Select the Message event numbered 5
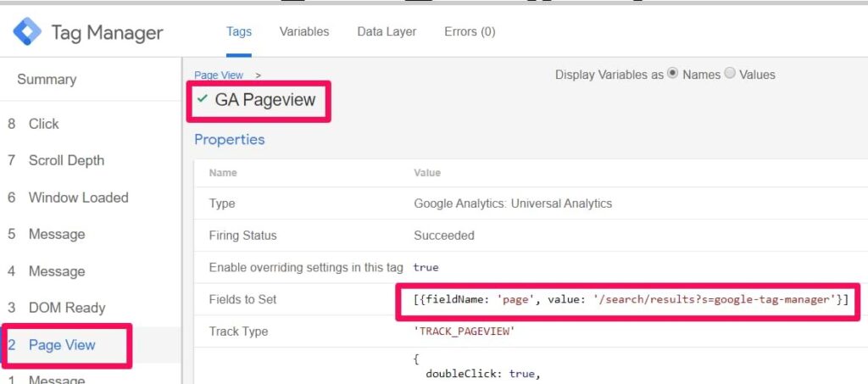This screenshot has width=868, height=384. [56, 234]
